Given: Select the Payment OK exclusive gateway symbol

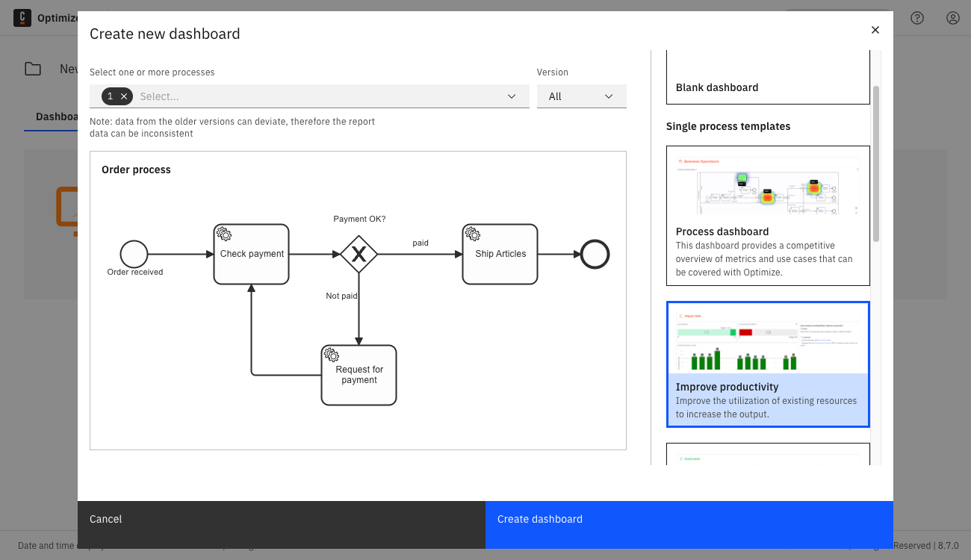Looking at the screenshot, I should (359, 254).
